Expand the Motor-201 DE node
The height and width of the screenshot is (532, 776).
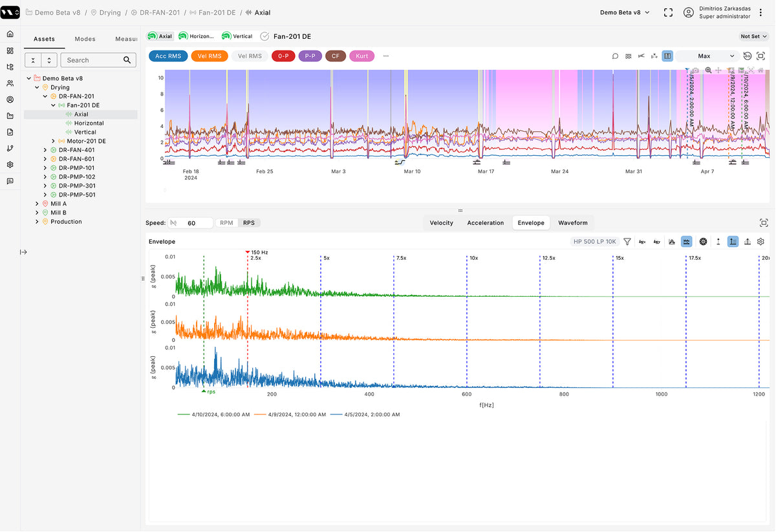point(54,141)
